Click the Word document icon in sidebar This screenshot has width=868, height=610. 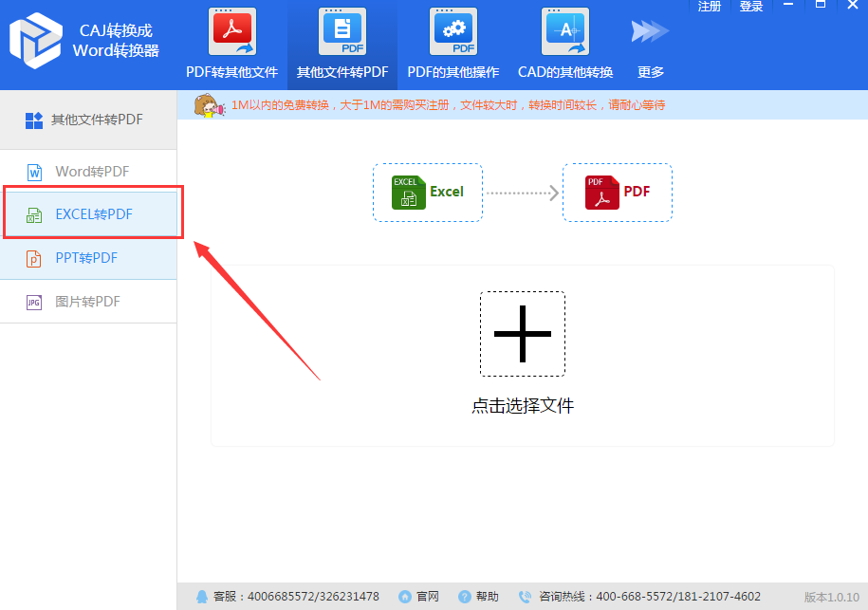pos(34,172)
